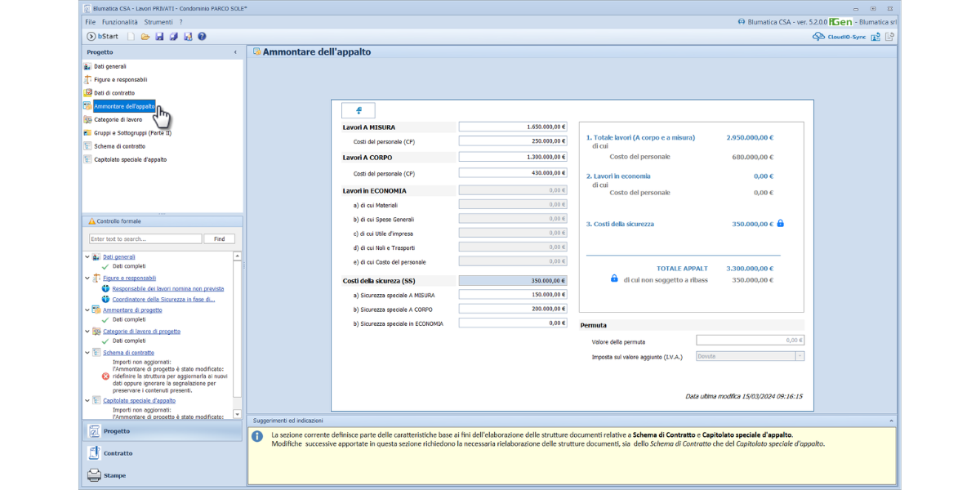Click the Find button
980x490 pixels.
[x=220, y=239]
